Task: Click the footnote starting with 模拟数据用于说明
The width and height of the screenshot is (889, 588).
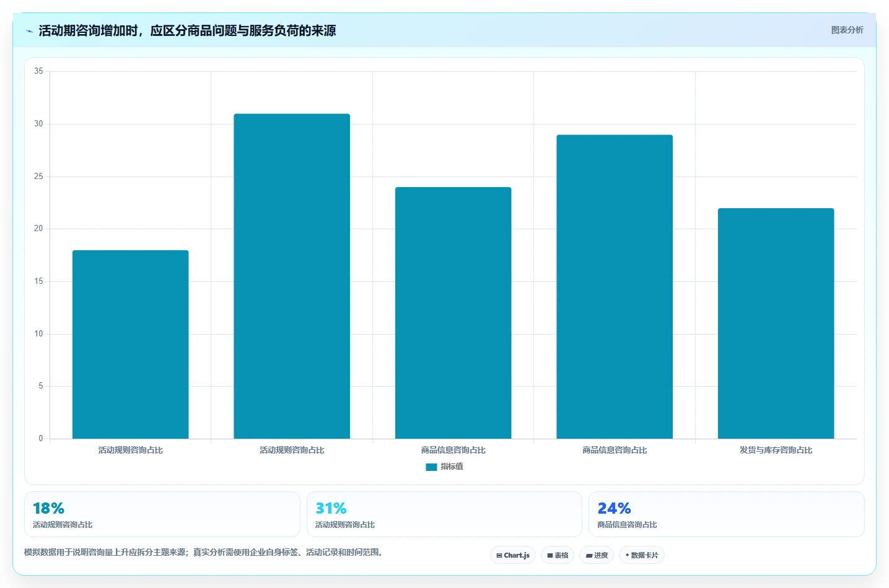Action: pyautogui.click(x=203, y=552)
